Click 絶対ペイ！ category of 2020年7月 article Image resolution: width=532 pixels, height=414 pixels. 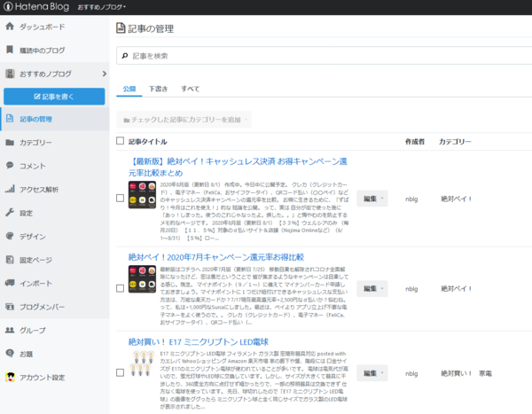(x=457, y=288)
